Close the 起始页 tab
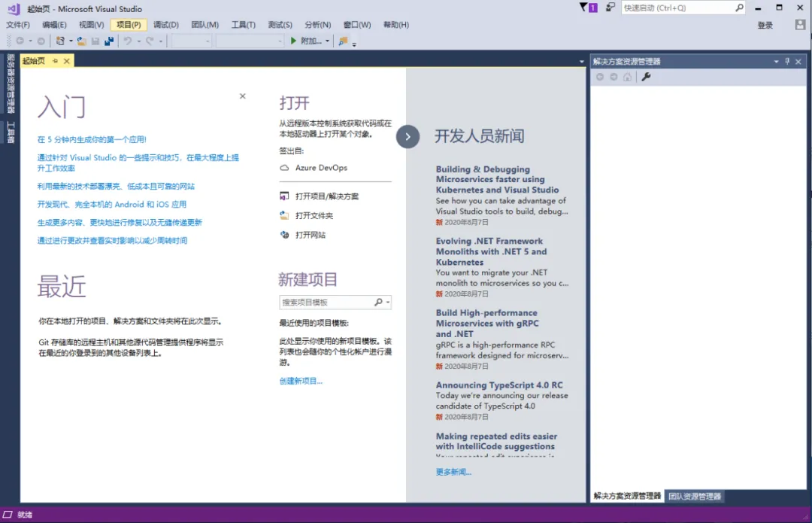 point(66,61)
